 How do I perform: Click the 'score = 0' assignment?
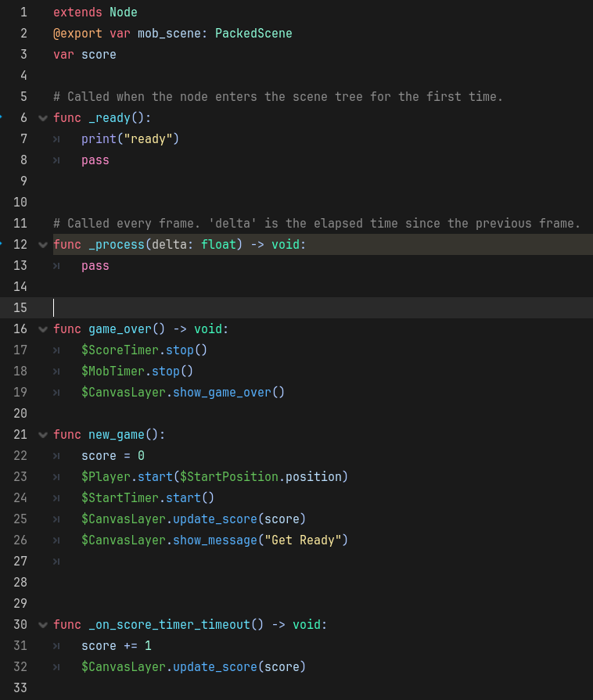click(113, 456)
